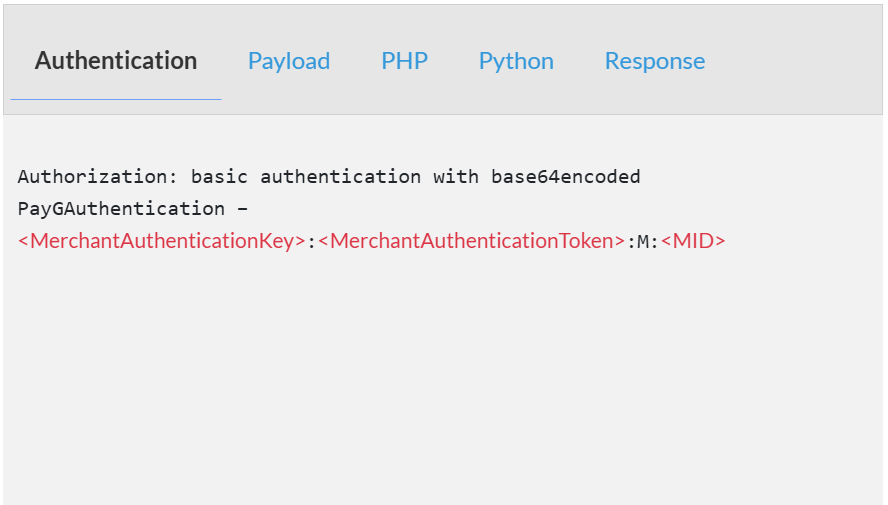
Task: Click the word base64encoded
Action: coord(566,177)
